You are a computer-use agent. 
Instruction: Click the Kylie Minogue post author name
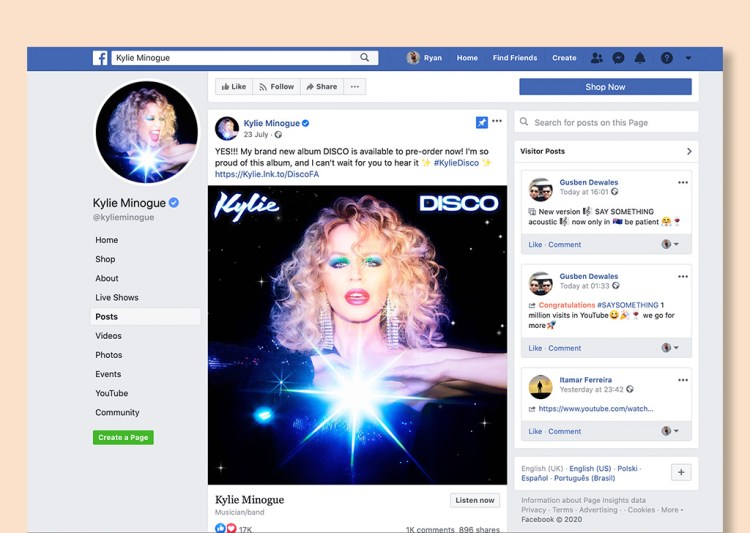[x=272, y=123]
